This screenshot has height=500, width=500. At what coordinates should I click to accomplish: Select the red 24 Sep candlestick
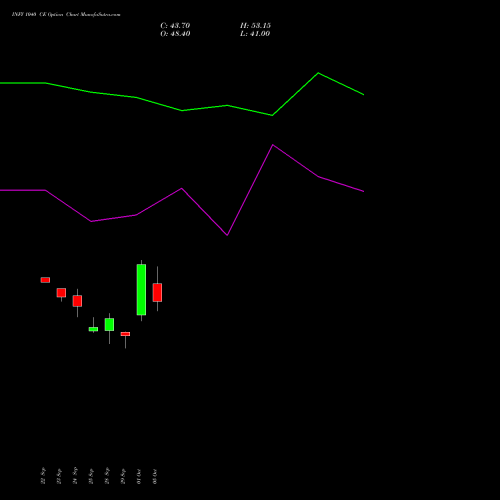[77, 301]
